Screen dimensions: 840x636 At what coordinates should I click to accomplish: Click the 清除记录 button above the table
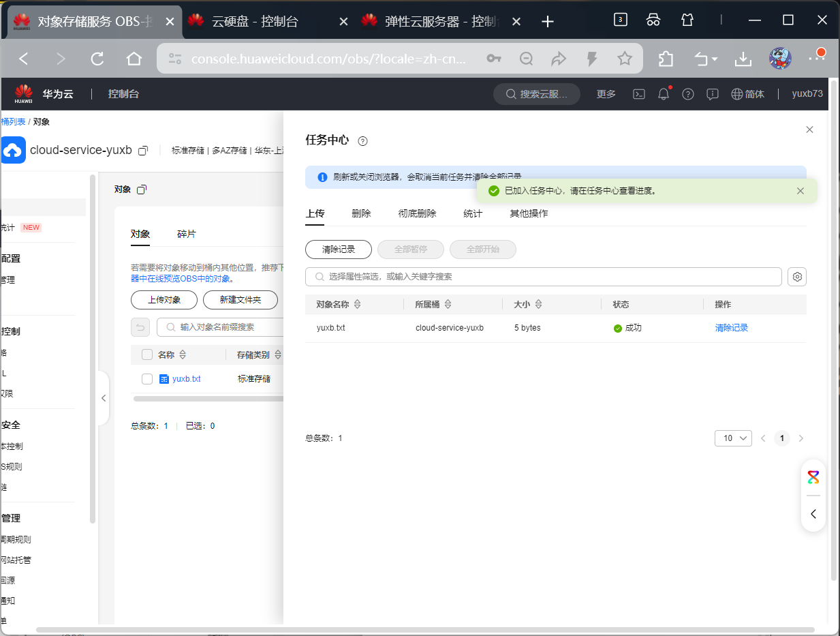click(339, 249)
